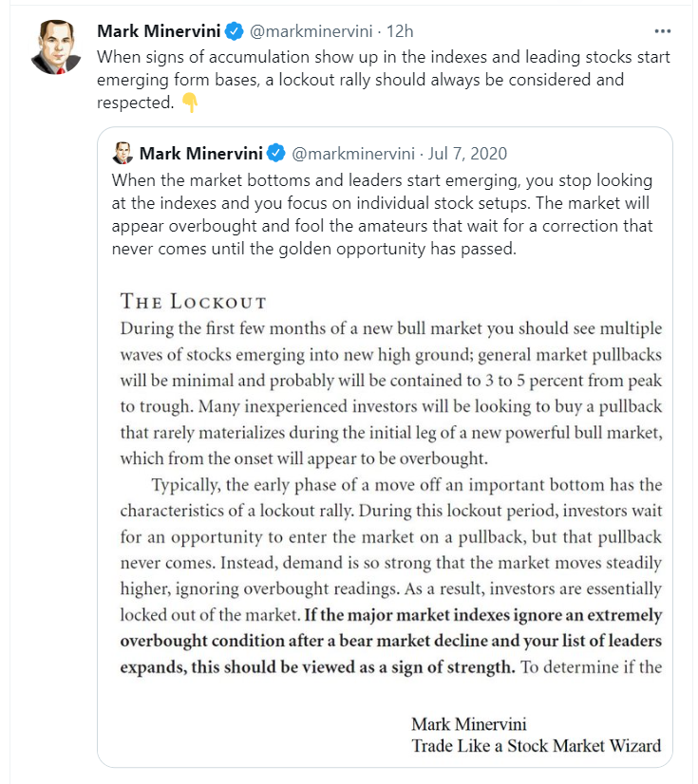The width and height of the screenshot is (698, 784).
Task: Click the verified badge beside the top author name
Action: [x=234, y=32]
